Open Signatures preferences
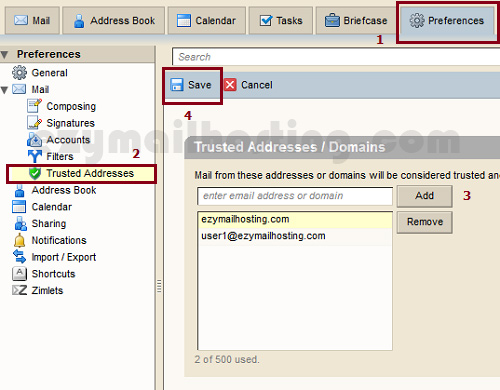The width and height of the screenshot is (500, 390). click(x=70, y=123)
